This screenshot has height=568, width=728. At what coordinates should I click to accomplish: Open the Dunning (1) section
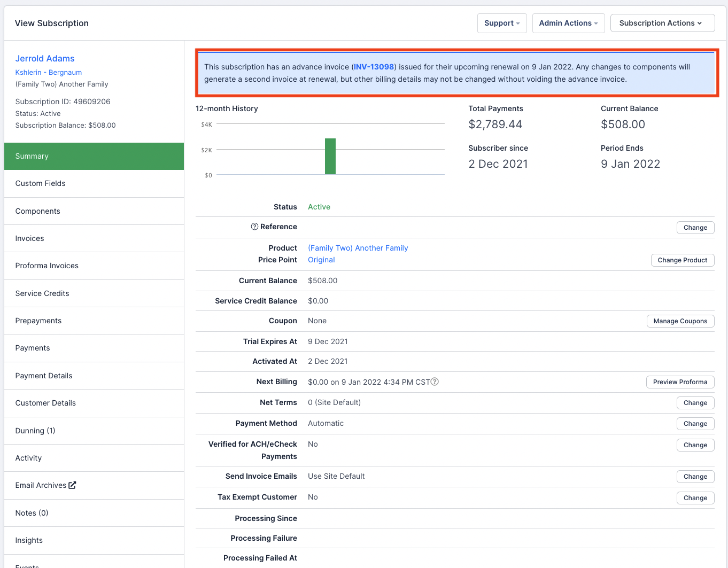coord(35,431)
